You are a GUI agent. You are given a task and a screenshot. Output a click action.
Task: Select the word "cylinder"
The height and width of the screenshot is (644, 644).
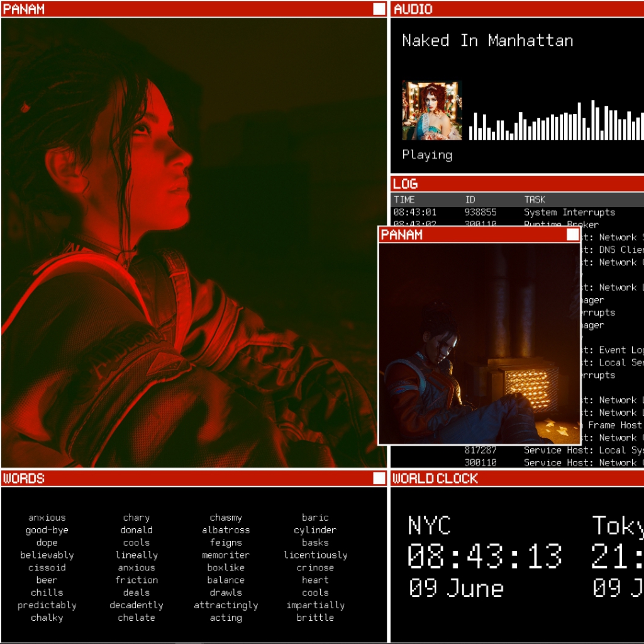[315, 530]
